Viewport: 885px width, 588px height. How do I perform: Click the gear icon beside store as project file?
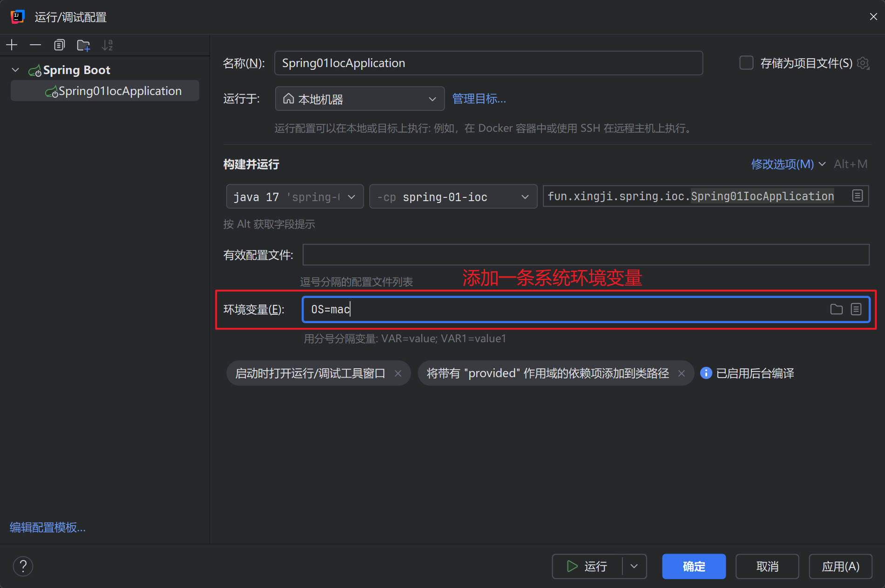[x=863, y=63]
